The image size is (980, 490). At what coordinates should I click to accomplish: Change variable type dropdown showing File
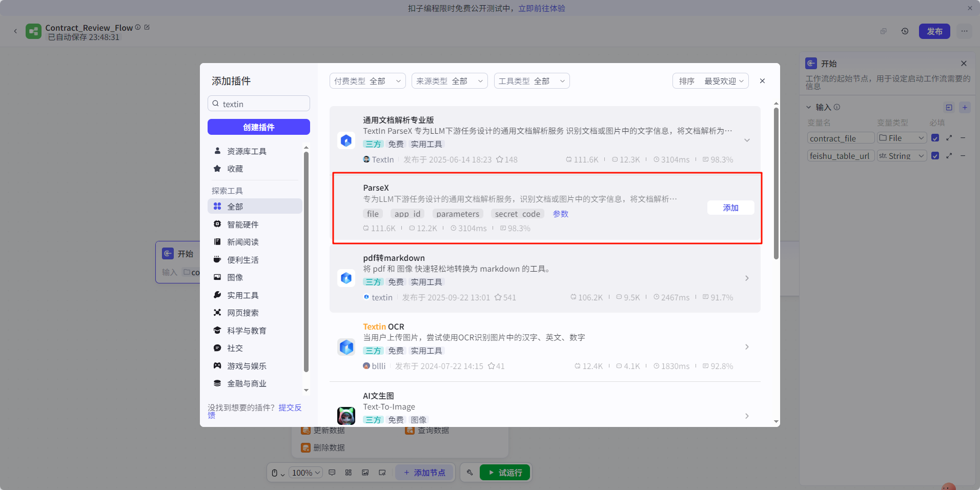(x=901, y=138)
